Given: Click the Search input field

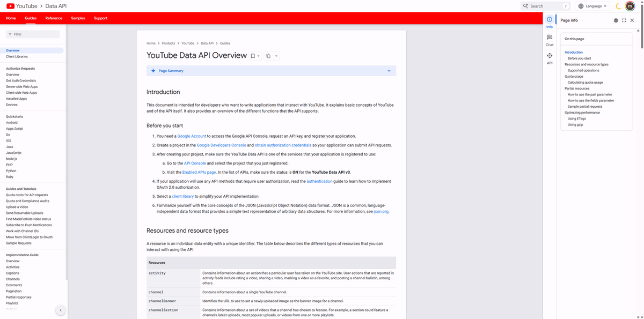Looking at the screenshot, I should [x=545, y=6].
